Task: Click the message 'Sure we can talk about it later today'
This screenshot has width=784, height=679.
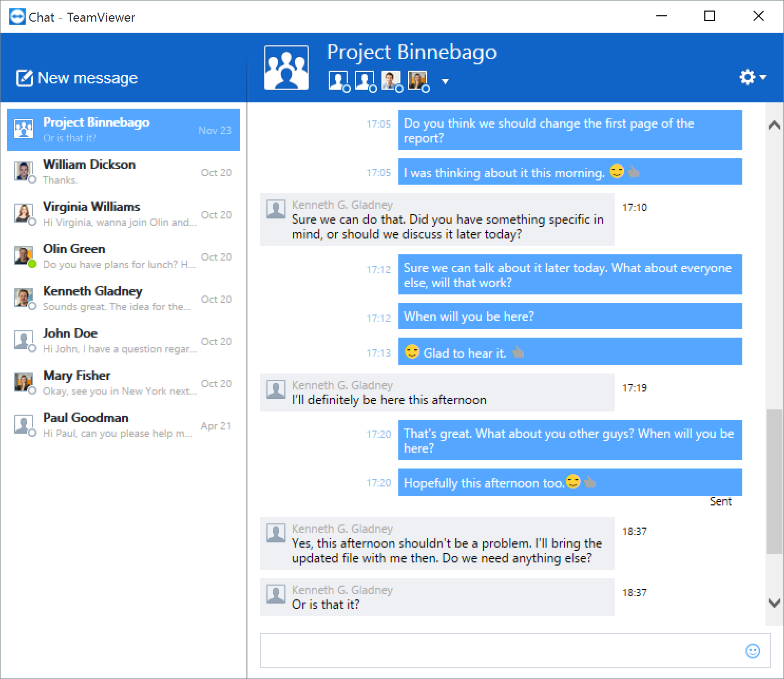Action: 570,274
